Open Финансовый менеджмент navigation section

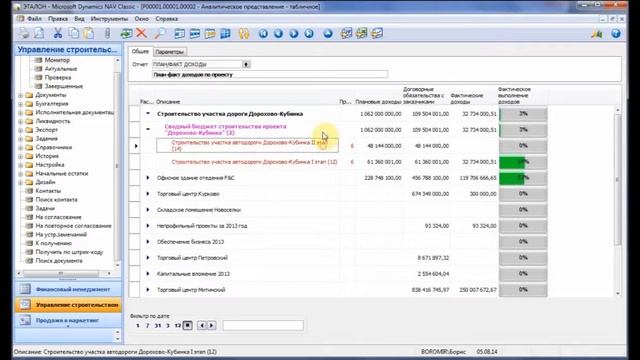click(x=68, y=289)
